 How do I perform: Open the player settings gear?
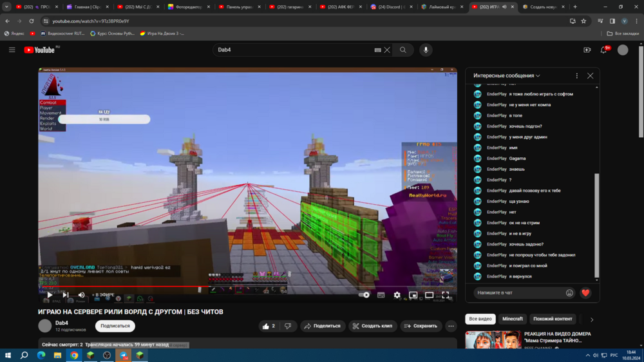[x=397, y=295]
